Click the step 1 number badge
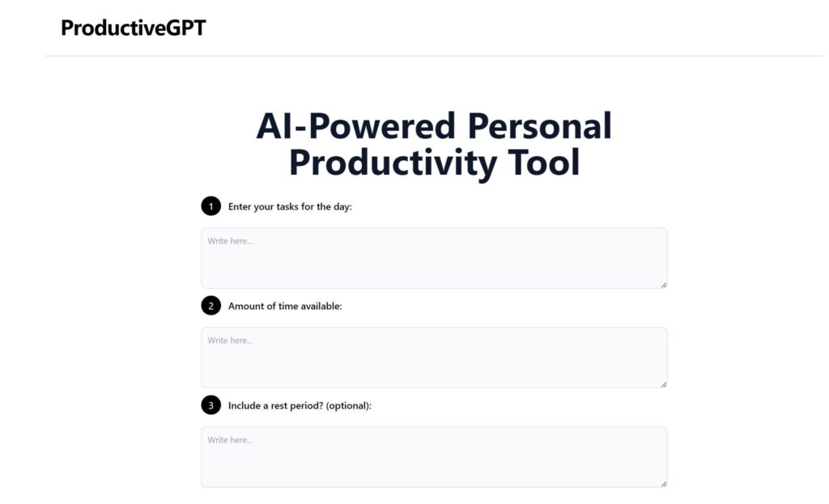Image resolution: width=829 pixels, height=504 pixels. point(210,206)
